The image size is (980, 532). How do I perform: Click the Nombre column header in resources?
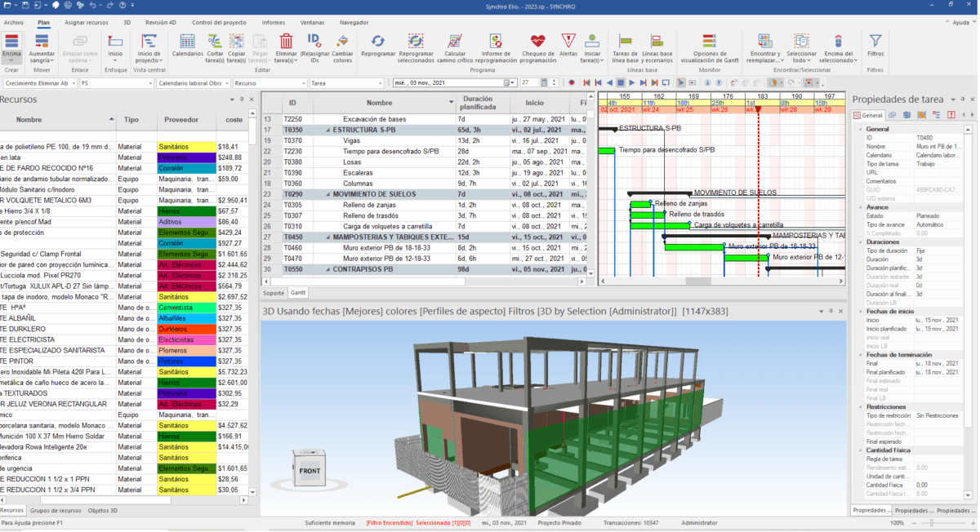tap(29, 120)
